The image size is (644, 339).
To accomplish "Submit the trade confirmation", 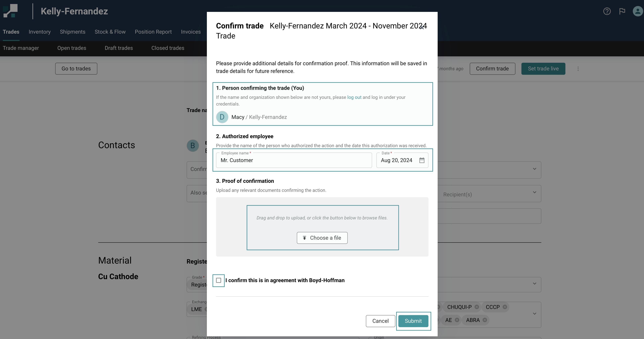I will click(413, 321).
